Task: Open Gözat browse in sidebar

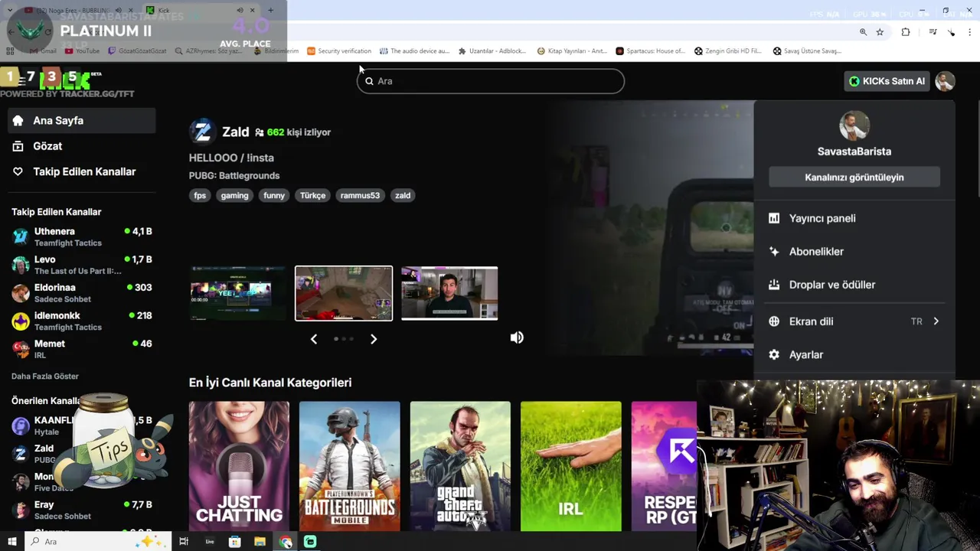Action: [x=47, y=146]
